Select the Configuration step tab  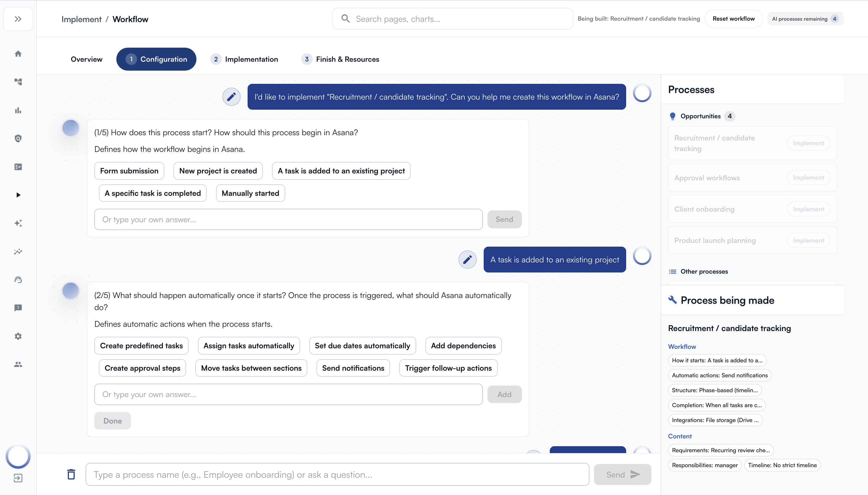point(156,59)
